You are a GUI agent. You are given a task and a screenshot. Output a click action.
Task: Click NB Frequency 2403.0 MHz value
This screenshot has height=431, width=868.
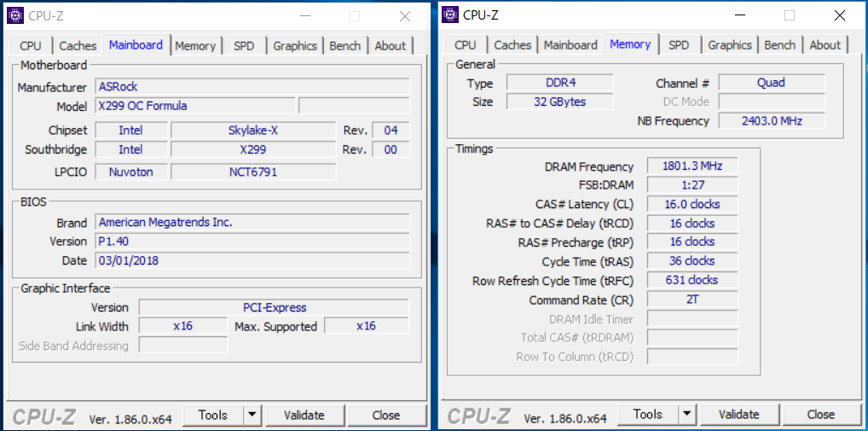772,121
